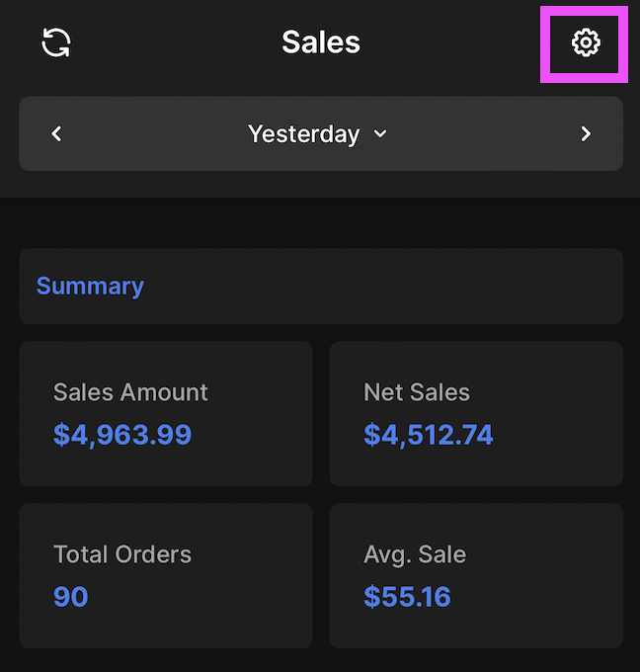The image size is (640, 672).
Task: Advance to the next date period
Action: [x=586, y=133]
